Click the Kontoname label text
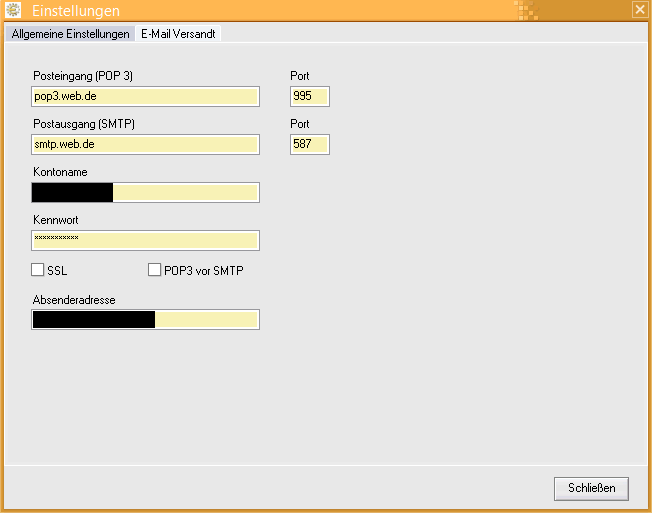This screenshot has width=652, height=513. (60, 172)
